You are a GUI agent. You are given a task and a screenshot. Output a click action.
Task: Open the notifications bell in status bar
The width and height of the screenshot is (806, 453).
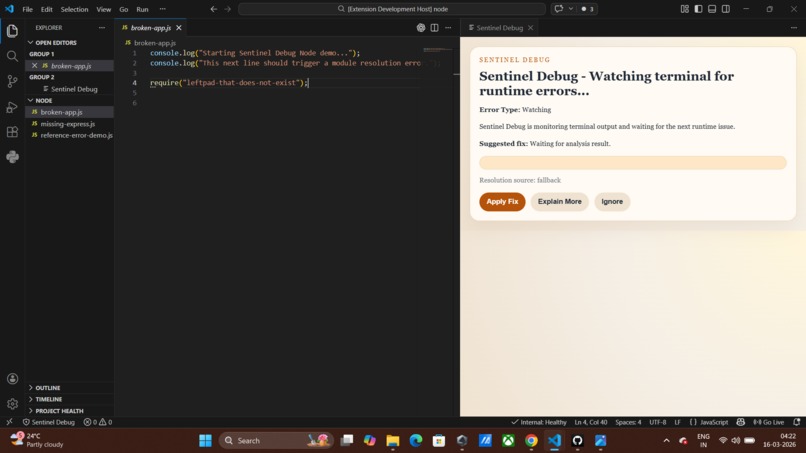796,422
